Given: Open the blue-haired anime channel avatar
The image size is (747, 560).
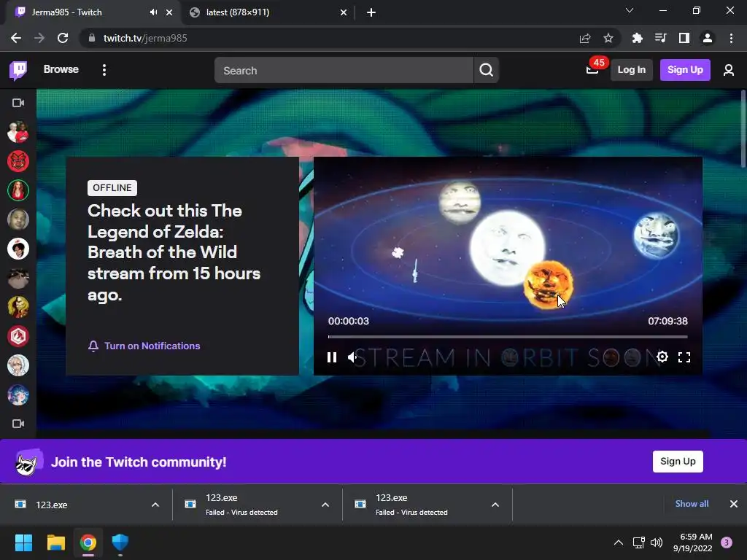Looking at the screenshot, I should point(18,394).
